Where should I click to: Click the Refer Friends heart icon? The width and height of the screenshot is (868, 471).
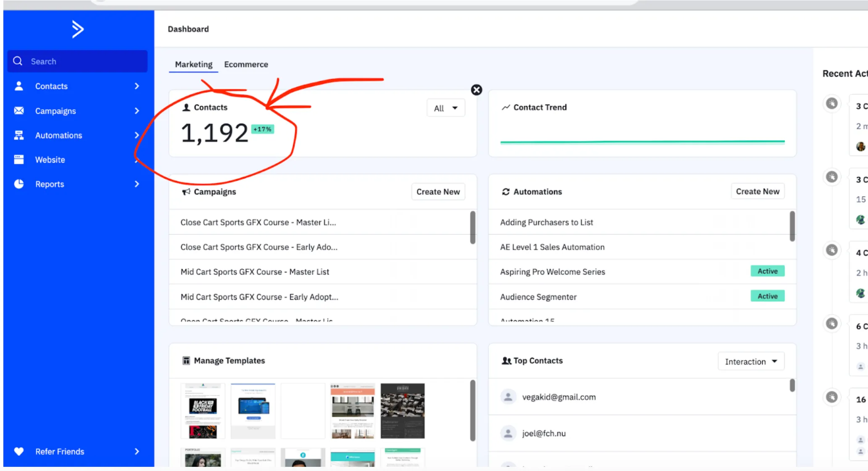[x=19, y=451]
